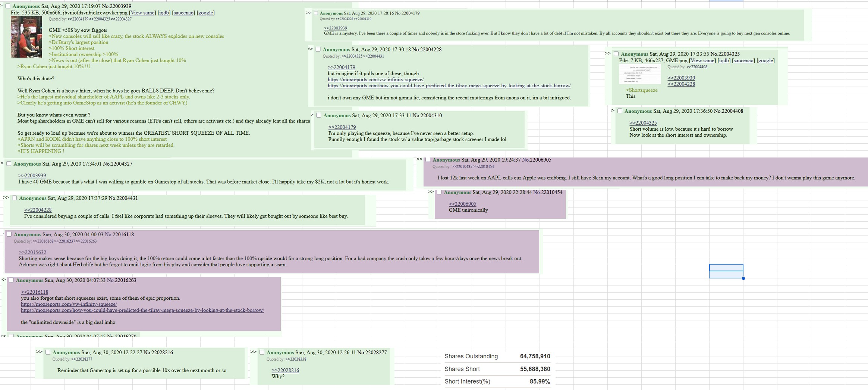Image resolution: width=868 pixels, height=390 pixels.
Task: Tick the checkbox for post No.22003939
Action: pyautogui.click(x=8, y=6)
